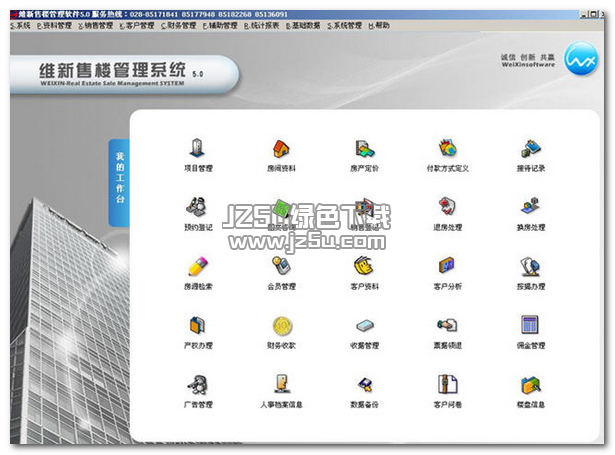The width and height of the screenshot is (615, 455).
Task: Launch the 数据备份 icon
Action: [364, 385]
